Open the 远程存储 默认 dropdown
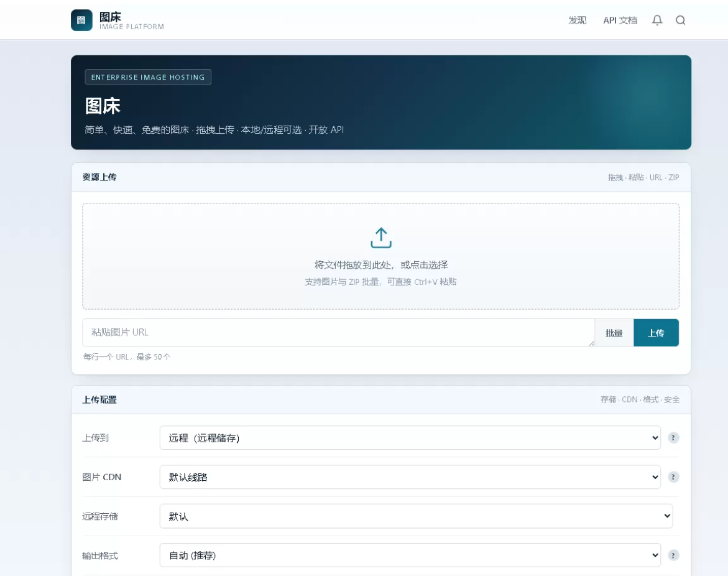This screenshot has width=728, height=576. (416, 516)
